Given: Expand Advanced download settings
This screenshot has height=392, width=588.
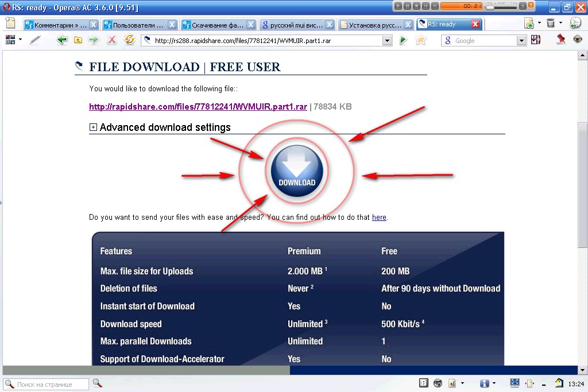Looking at the screenshot, I should coord(93,127).
